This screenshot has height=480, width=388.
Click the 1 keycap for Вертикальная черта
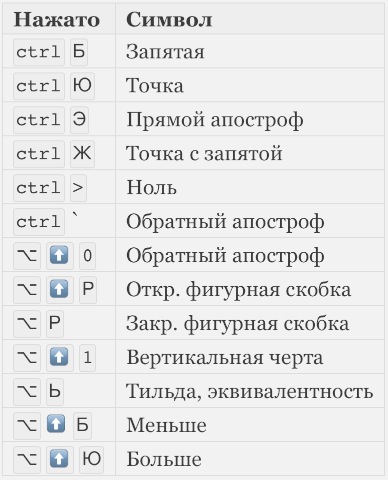(x=87, y=357)
